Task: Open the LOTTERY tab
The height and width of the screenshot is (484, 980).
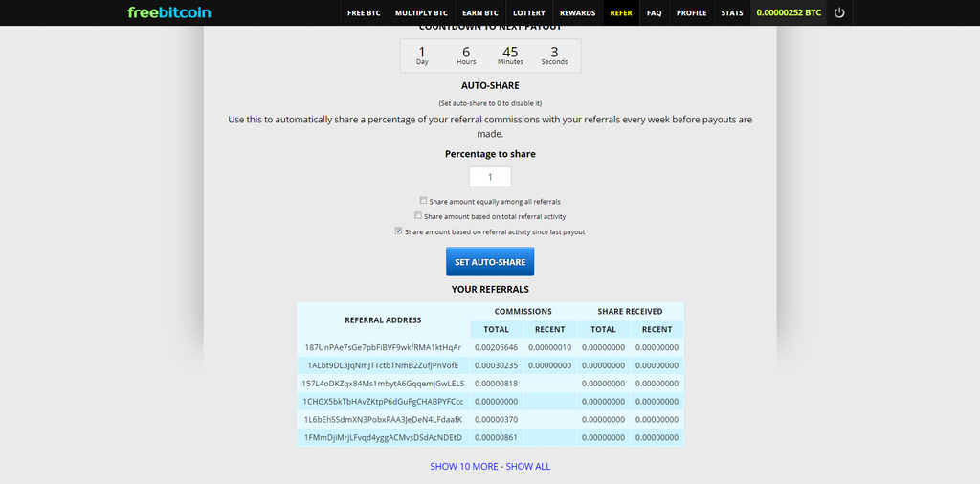Action: [x=528, y=12]
